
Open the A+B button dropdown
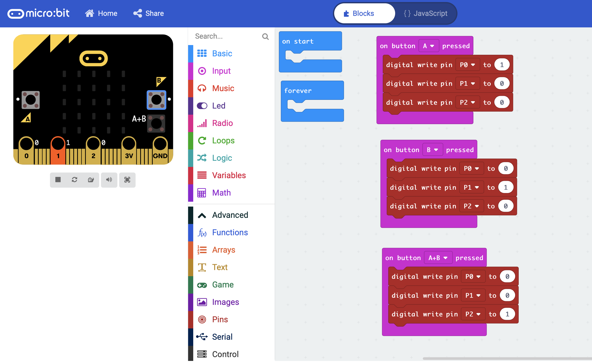coord(438,258)
